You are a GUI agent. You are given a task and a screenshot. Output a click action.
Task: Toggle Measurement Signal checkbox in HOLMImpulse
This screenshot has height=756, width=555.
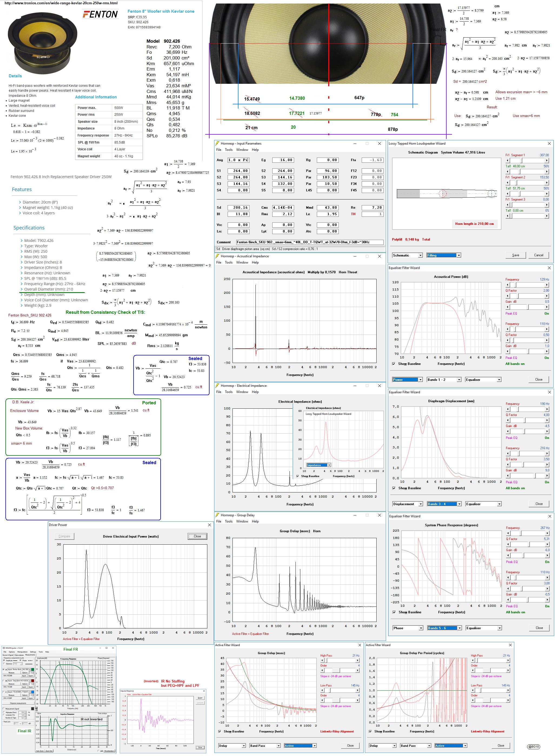pyautogui.click(x=4, y=709)
